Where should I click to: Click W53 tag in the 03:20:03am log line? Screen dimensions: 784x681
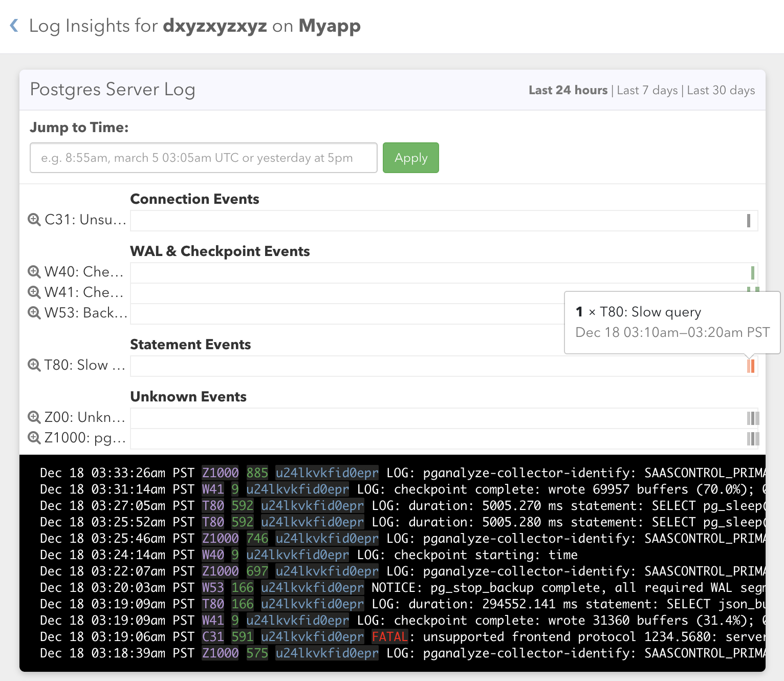tap(213, 587)
